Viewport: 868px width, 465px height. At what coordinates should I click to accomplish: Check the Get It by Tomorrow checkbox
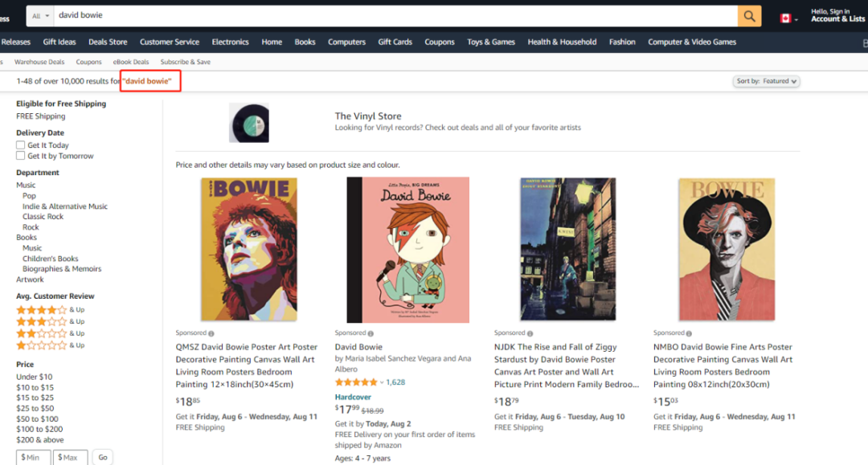[x=20, y=156]
